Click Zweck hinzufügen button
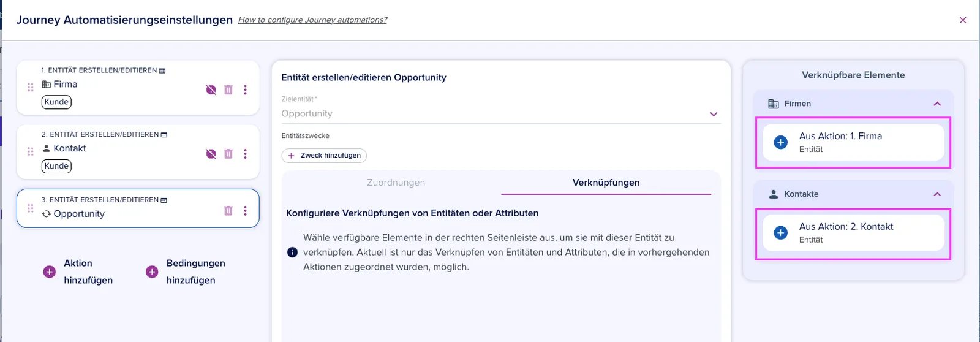 (324, 156)
